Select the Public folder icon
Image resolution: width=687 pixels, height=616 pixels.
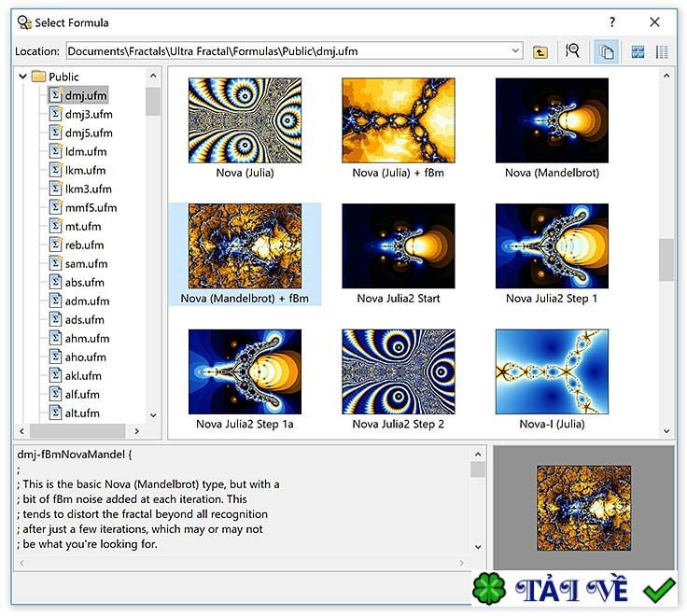(x=38, y=77)
